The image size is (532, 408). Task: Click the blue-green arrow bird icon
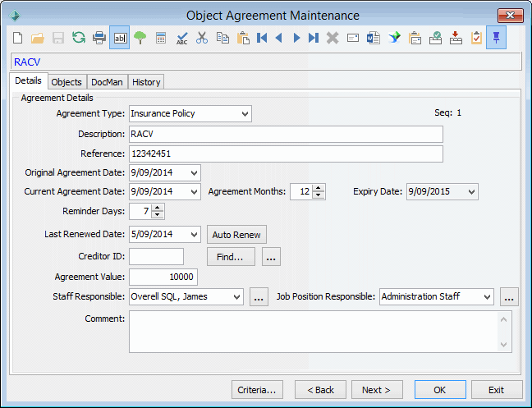[395, 37]
